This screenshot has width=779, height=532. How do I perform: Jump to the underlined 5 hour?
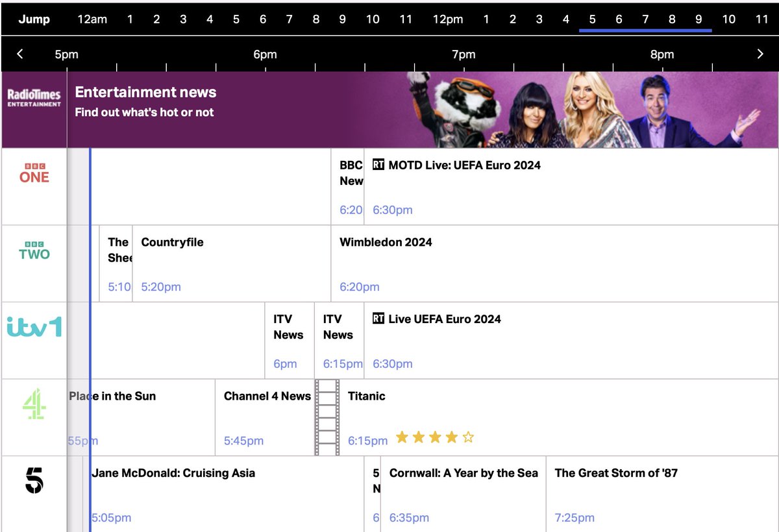click(592, 19)
